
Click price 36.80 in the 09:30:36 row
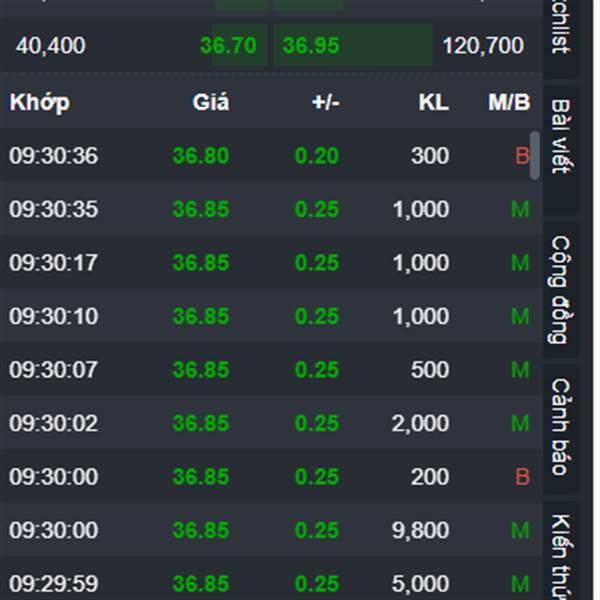(x=201, y=156)
